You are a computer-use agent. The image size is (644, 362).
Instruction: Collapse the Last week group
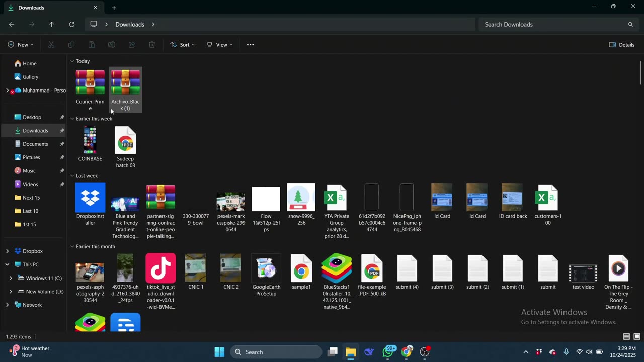[72, 176]
